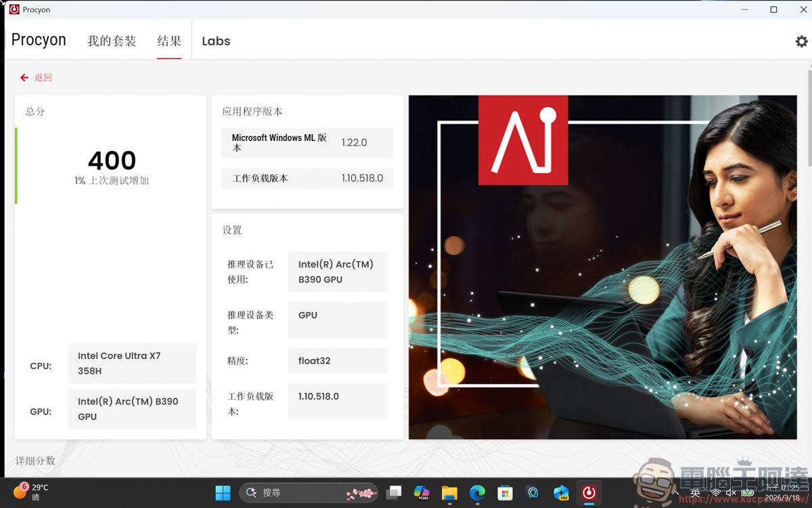Unmute the speaker in the system tray

(x=731, y=493)
